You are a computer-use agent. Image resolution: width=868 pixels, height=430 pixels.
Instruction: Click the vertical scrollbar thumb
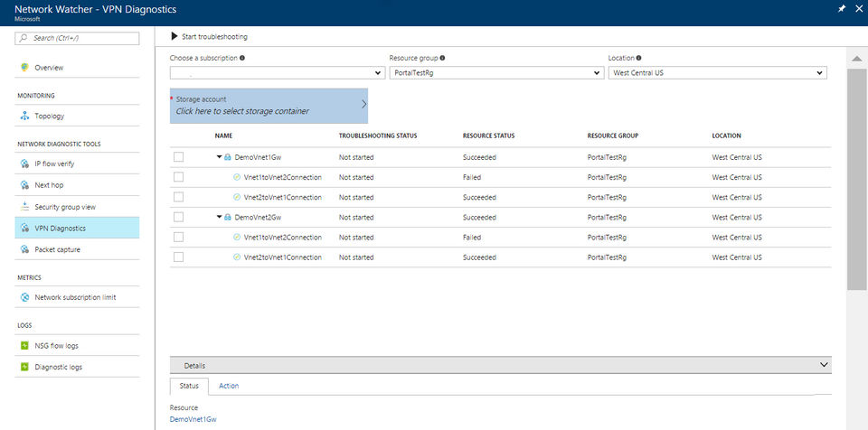tap(856, 178)
